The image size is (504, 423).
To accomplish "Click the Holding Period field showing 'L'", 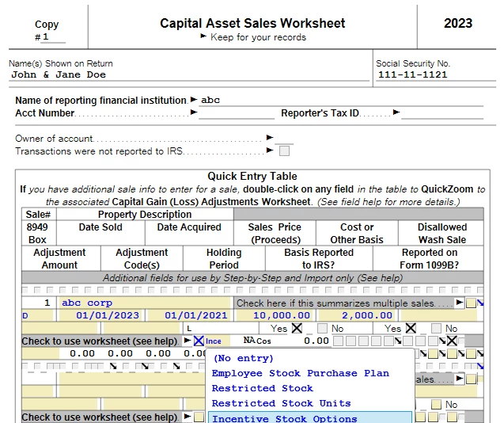I will click(x=222, y=329).
